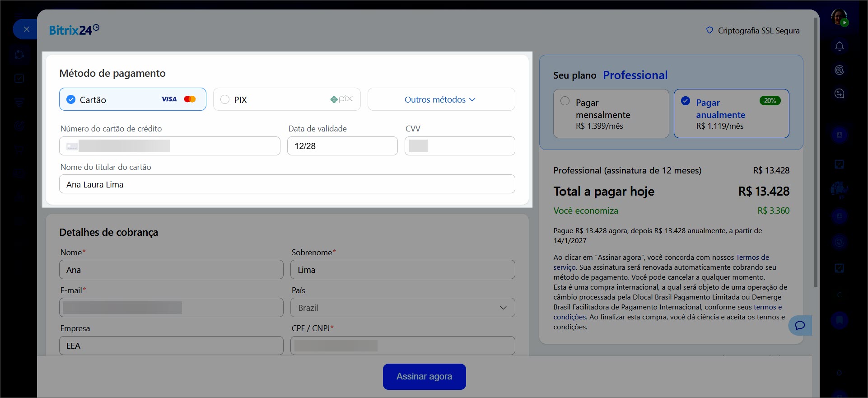Image resolution: width=868 pixels, height=398 pixels.
Task: Click the Assinar agora button
Action: coord(424,376)
